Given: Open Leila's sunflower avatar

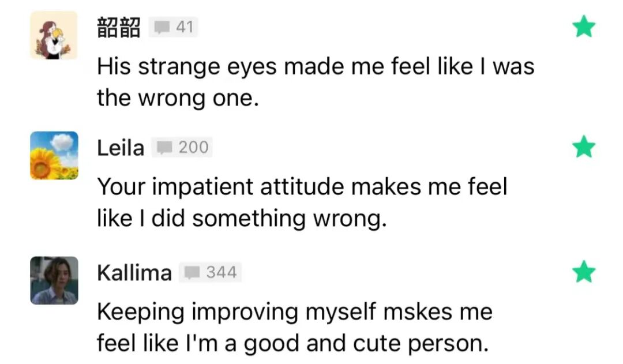Looking at the screenshot, I should coord(54,155).
